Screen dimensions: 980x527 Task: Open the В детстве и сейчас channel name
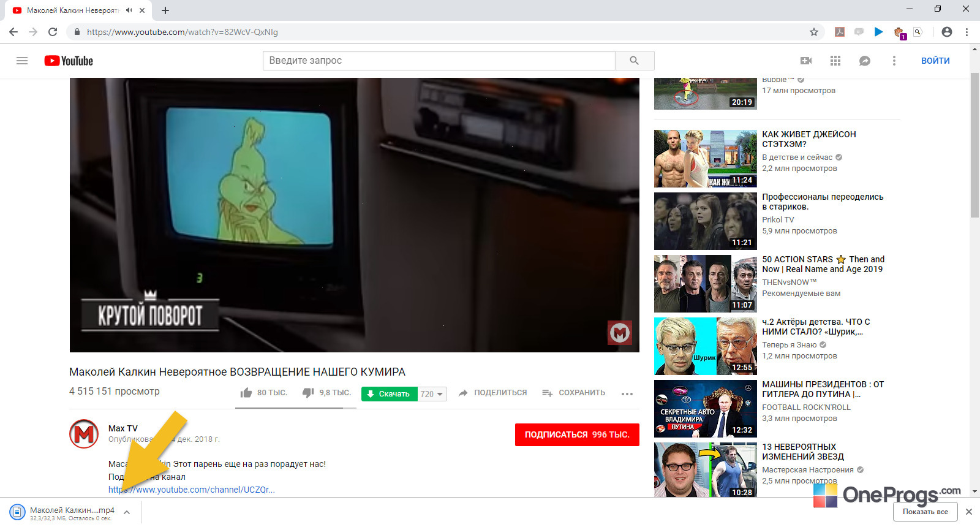click(797, 157)
